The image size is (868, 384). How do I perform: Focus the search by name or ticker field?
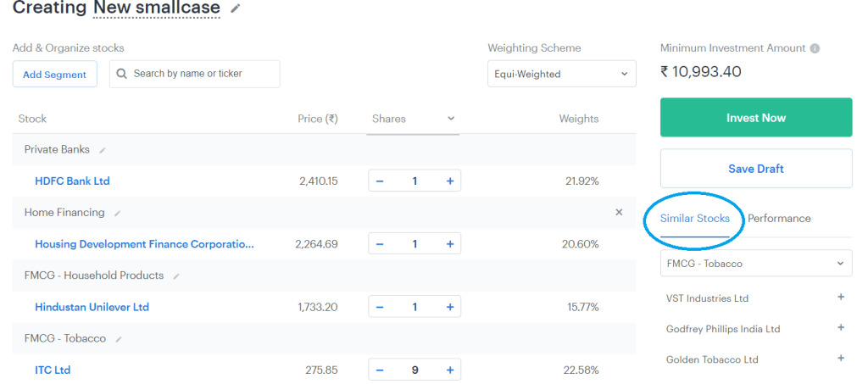(x=194, y=74)
